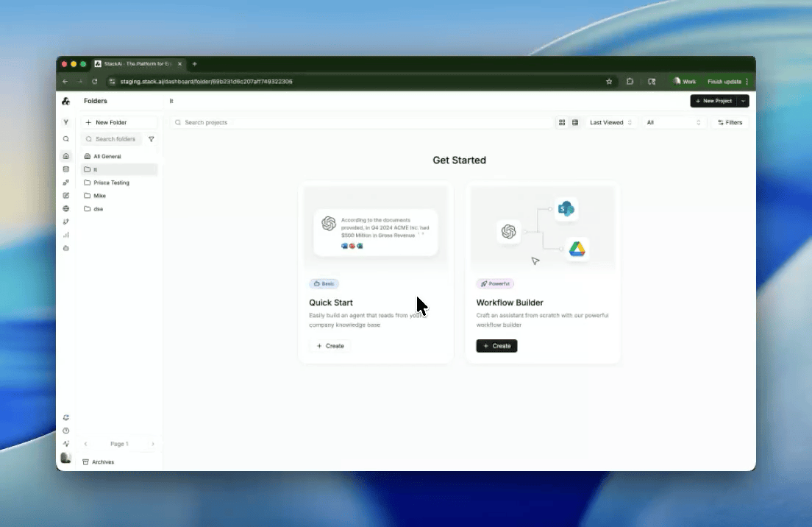Click the It breadcrumb in header
The width and height of the screenshot is (812, 527).
(171, 101)
